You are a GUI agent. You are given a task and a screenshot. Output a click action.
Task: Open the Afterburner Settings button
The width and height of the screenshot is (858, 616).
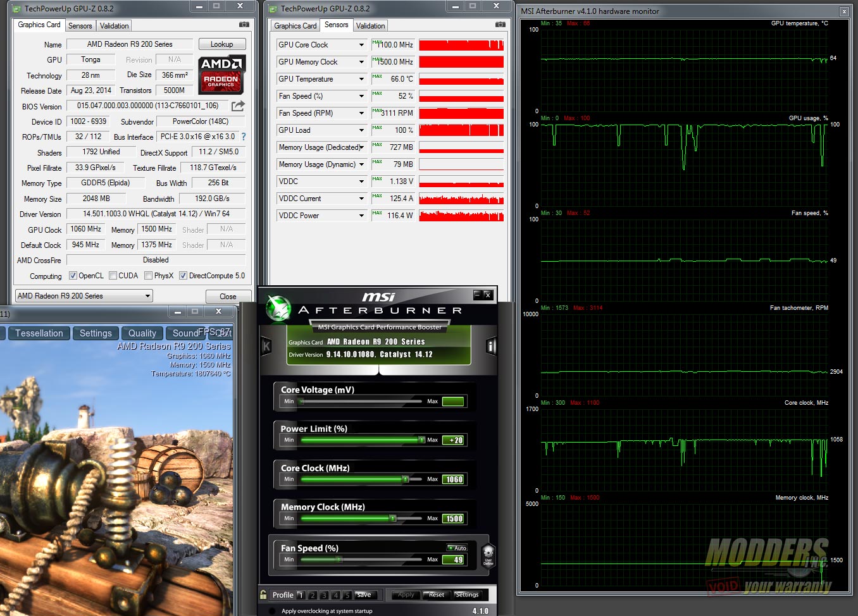pyautogui.click(x=468, y=595)
